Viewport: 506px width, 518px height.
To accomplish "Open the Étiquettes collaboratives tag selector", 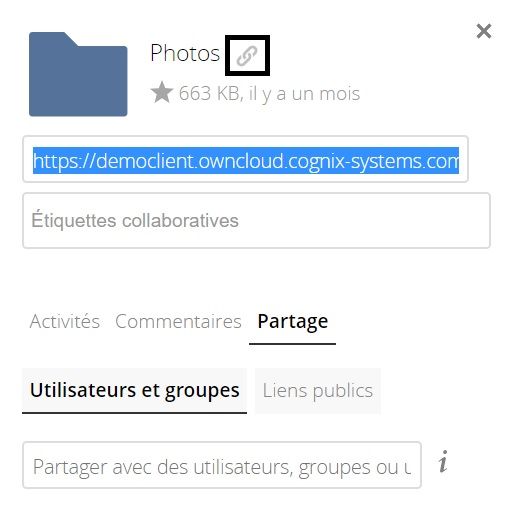I will [256, 220].
